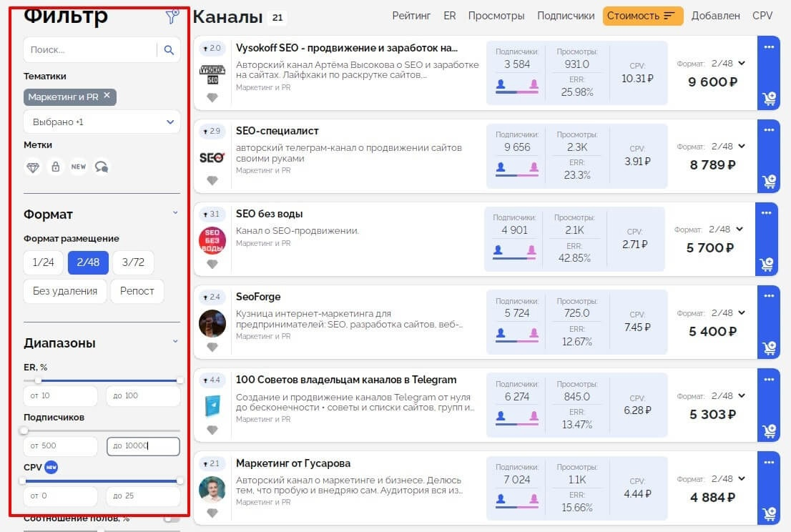This screenshot has width=791, height=532.
Task: Click the ER % left slider handle
Action: pyautogui.click(x=38, y=380)
